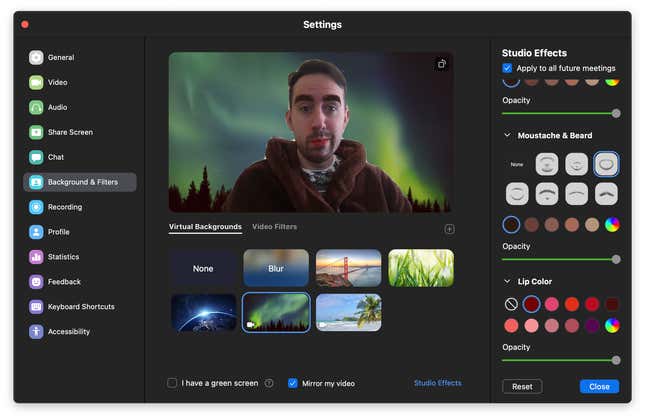Toggle Mirror my video checkbox
645x419 pixels.
pyautogui.click(x=292, y=383)
